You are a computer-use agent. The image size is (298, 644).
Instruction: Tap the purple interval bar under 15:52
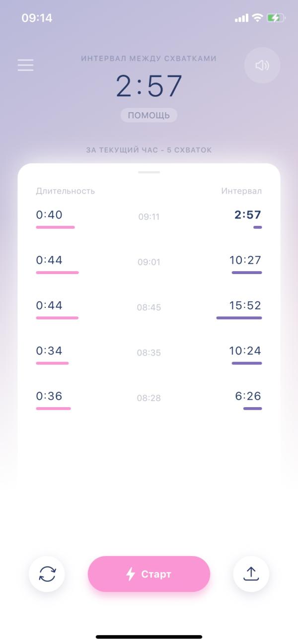click(239, 318)
